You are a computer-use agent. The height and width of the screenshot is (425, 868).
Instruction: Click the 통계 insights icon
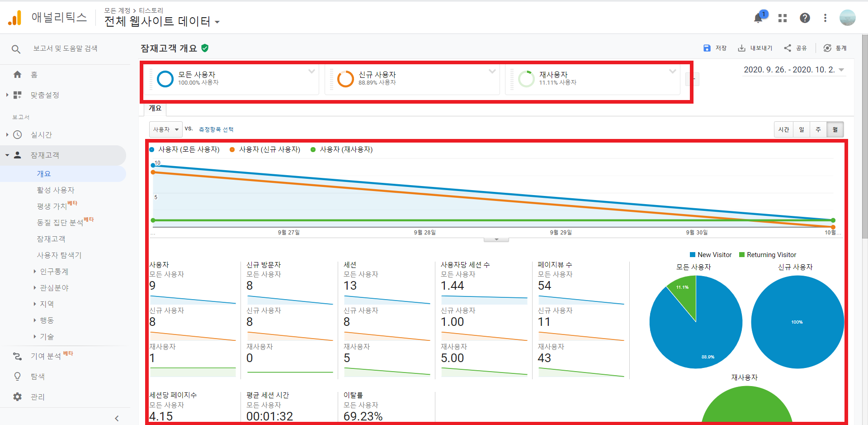coord(827,48)
